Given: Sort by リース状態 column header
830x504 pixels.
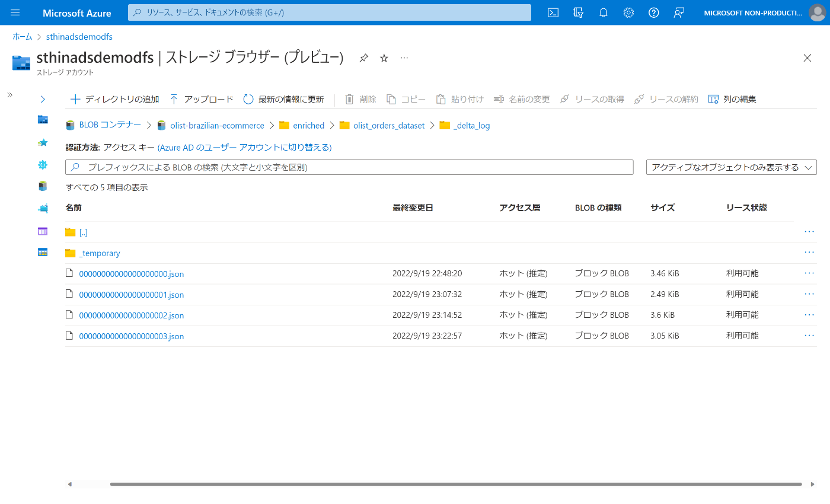Looking at the screenshot, I should [746, 208].
